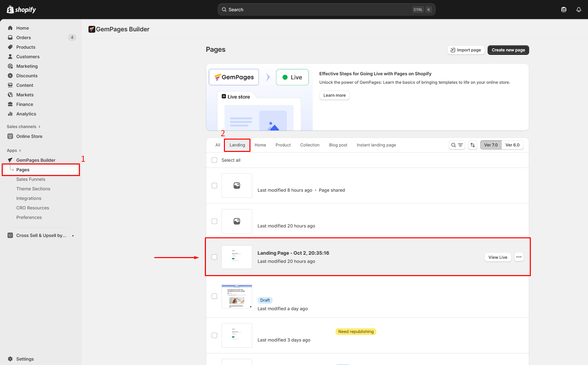The height and width of the screenshot is (365, 588).
Task: Switch to the Landing tab
Action: 237,145
